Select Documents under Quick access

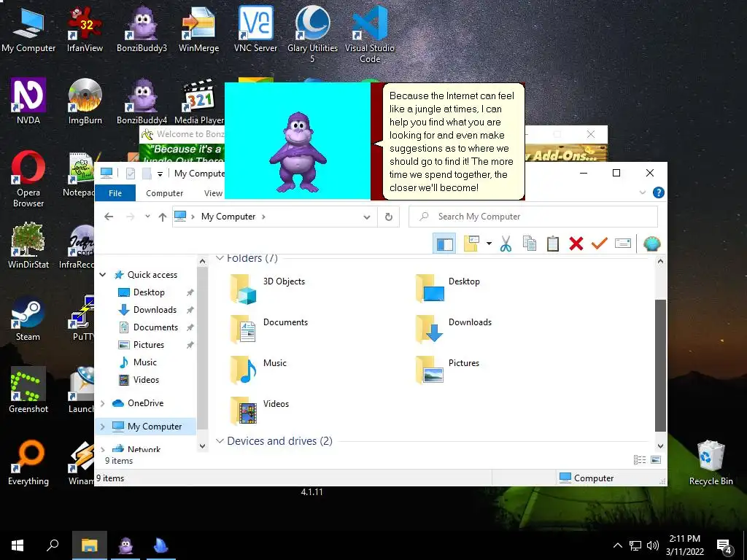155,327
